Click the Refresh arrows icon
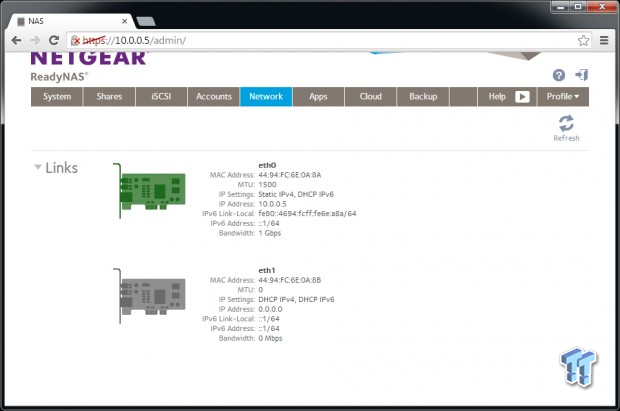The height and width of the screenshot is (411, 620). click(x=566, y=123)
